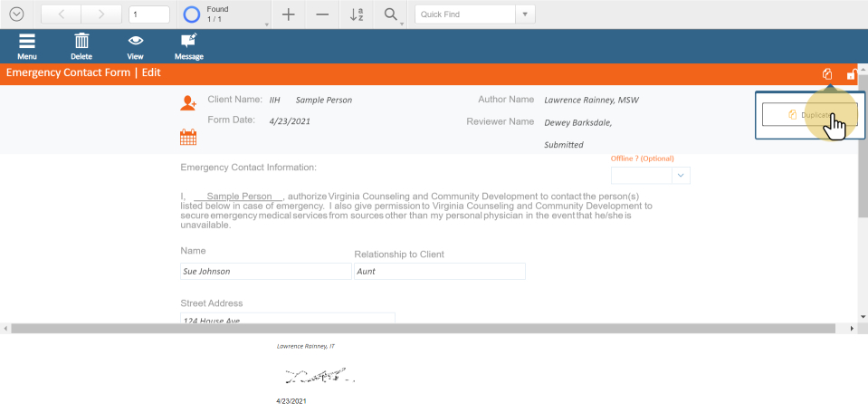Viewport: 868px width, 413px height.
Task: Open the Quick Find dropdown arrow
Action: click(x=525, y=14)
